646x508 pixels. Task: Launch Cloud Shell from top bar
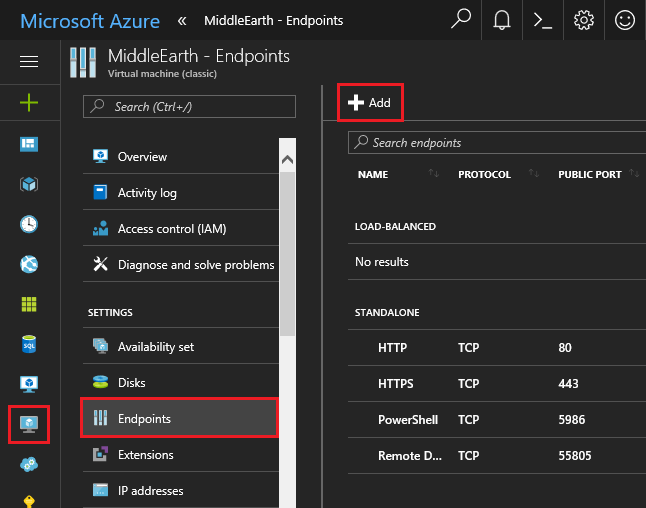(543, 20)
